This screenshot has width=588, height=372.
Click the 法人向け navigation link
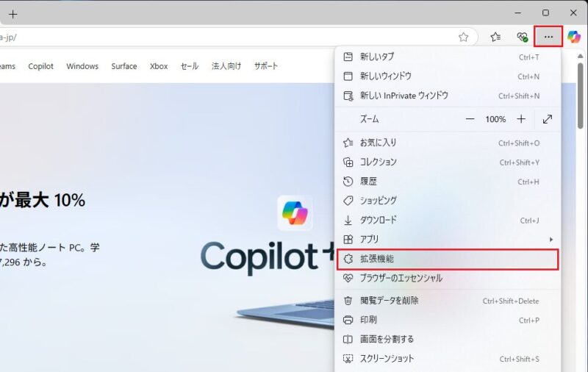(x=226, y=66)
